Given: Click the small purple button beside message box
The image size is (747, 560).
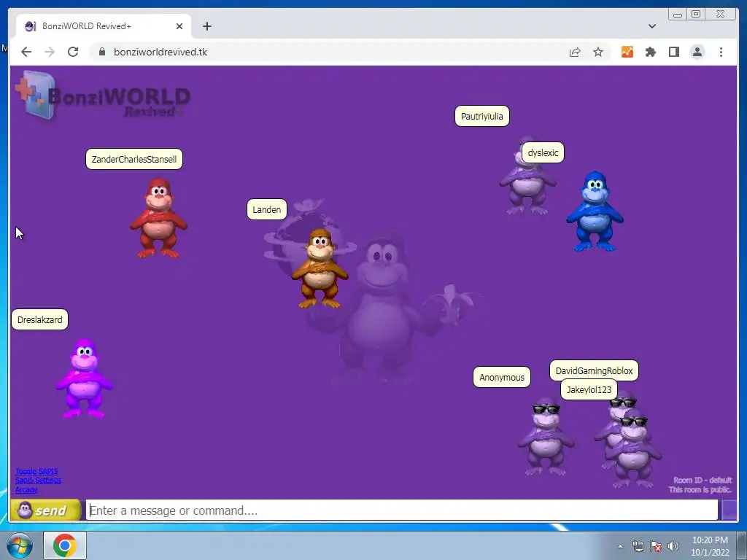Looking at the screenshot, I should coord(729,510).
